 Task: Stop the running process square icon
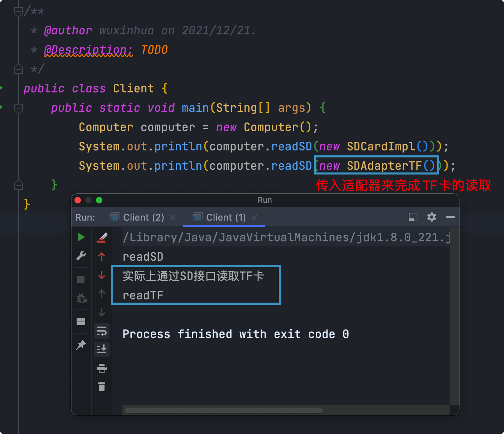point(81,279)
